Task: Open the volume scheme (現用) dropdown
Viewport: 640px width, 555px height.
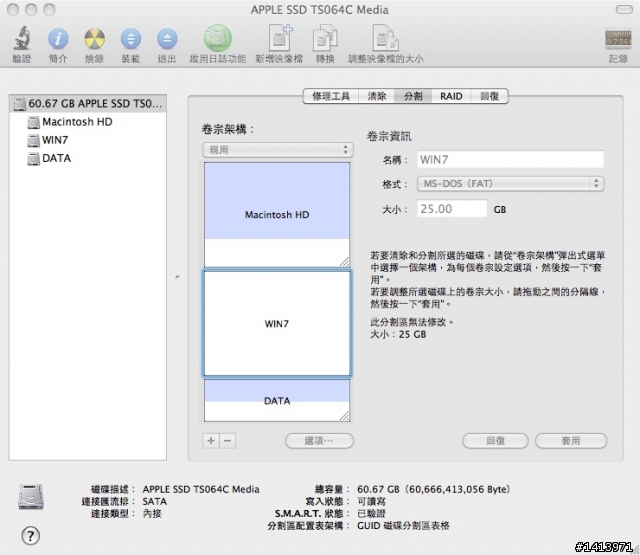Action: pyautogui.click(x=278, y=150)
